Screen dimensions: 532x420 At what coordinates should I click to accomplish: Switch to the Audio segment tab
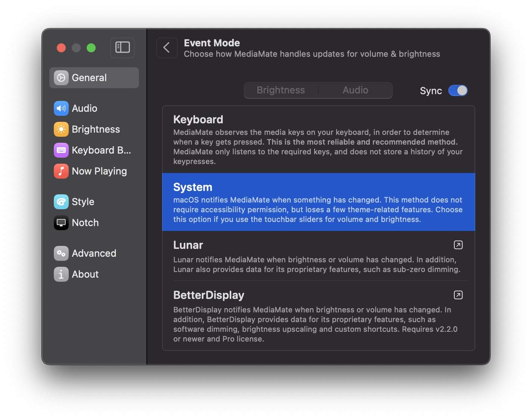355,90
